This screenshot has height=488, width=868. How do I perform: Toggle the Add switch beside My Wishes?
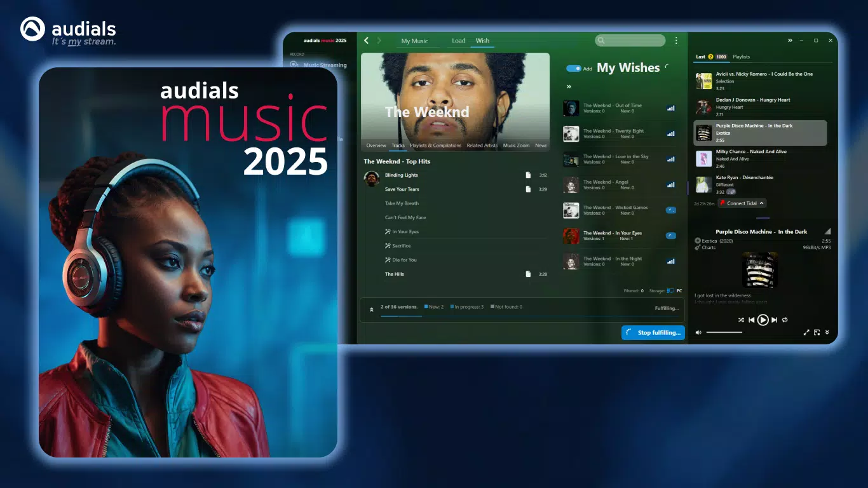[x=574, y=69]
